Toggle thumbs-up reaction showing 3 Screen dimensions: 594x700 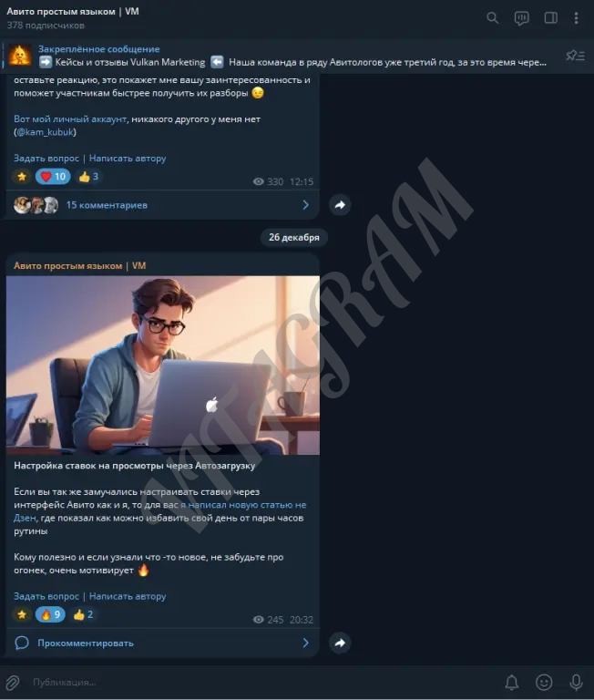[x=88, y=177]
